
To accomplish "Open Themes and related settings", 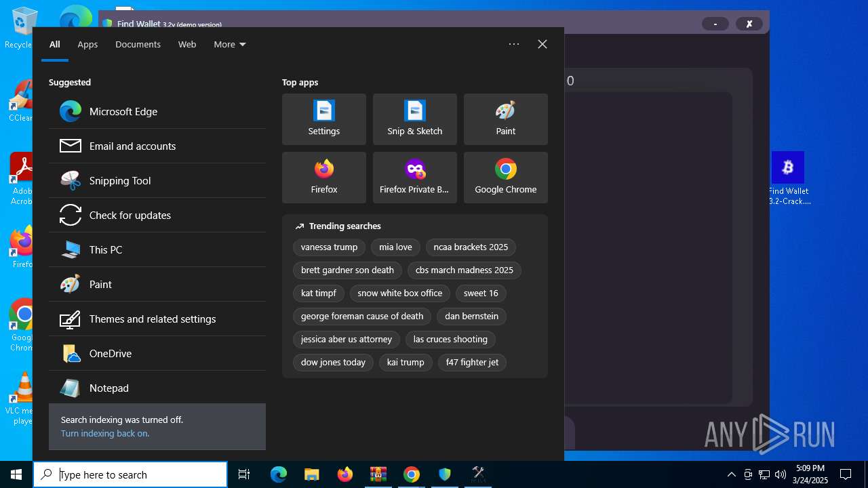I will pyautogui.click(x=157, y=319).
